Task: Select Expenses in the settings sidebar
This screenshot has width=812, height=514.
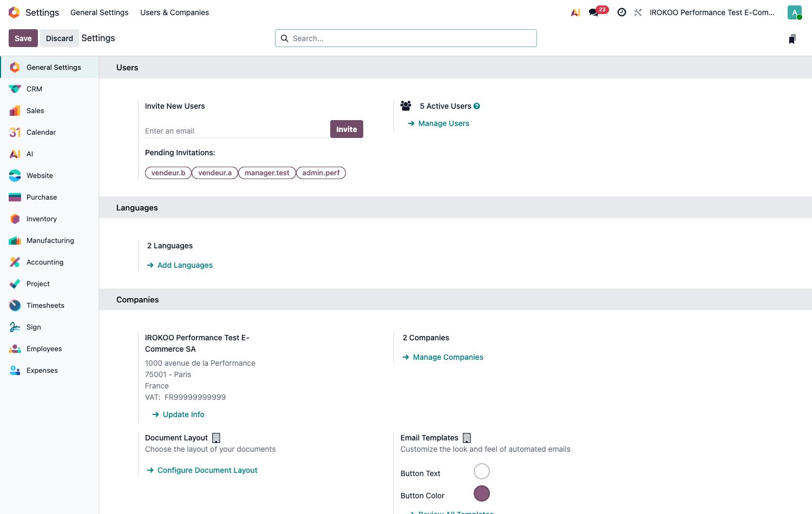Action: (49, 370)
